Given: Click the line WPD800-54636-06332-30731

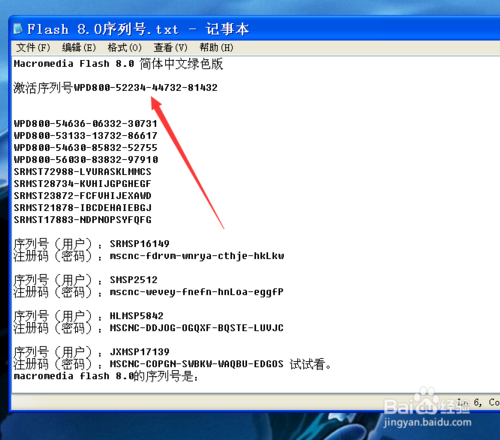Looking at the screenshot, I should click(85, 124).
